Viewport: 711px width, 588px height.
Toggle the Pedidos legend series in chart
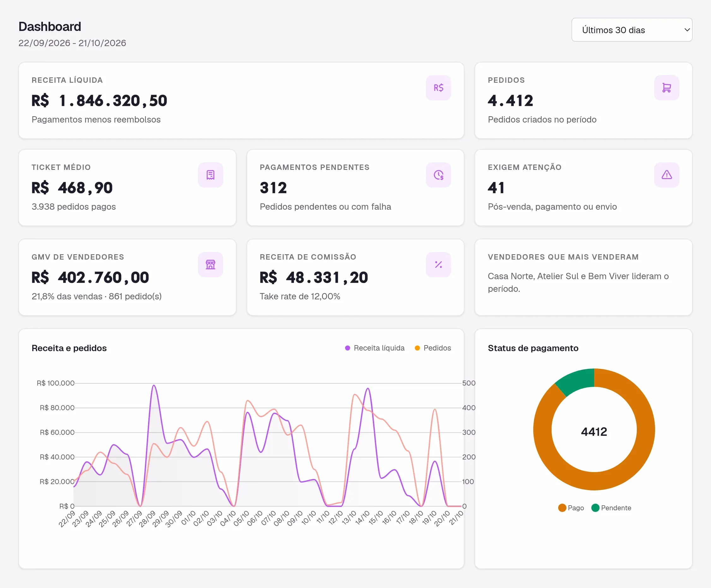click(433, 348)
